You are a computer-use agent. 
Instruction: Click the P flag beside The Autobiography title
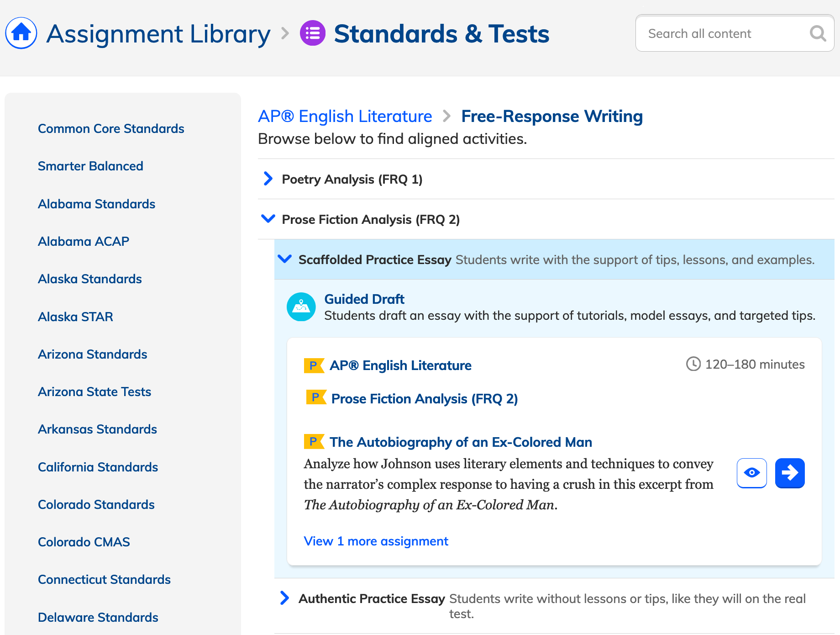(314, 442)
